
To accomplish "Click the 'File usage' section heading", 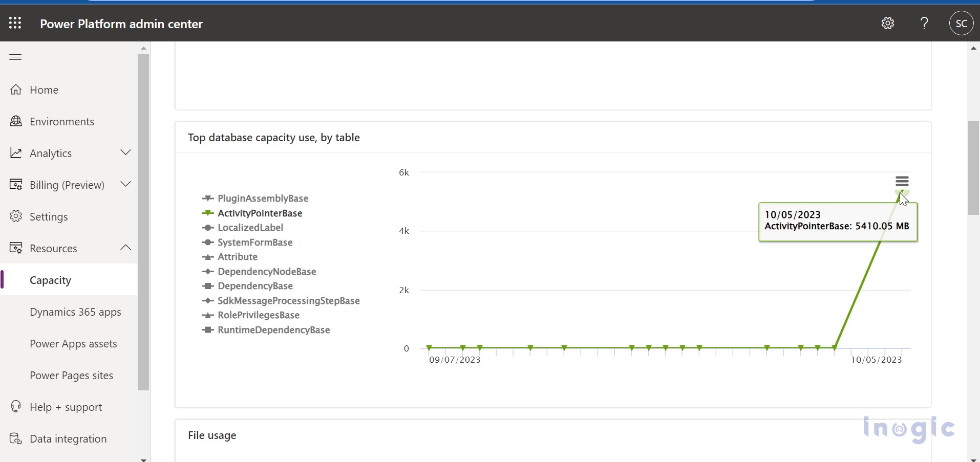I will (212, 435).
